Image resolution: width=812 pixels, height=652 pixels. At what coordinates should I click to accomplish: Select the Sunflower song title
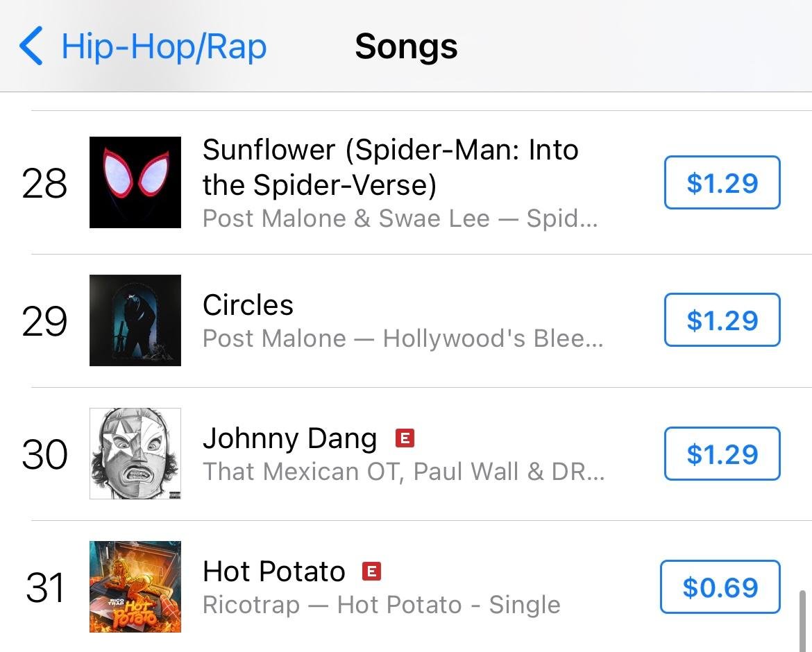point(390,167)
